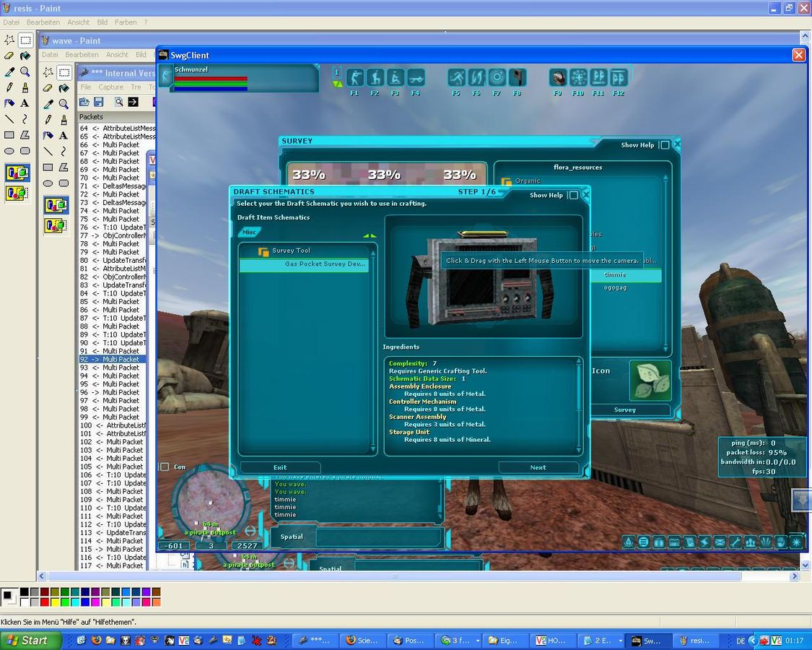The width and height of the screenshot is (812, 650).
Task: Open the Bearbeiten menu in resis Paint
Action: (x=42, y=22)
